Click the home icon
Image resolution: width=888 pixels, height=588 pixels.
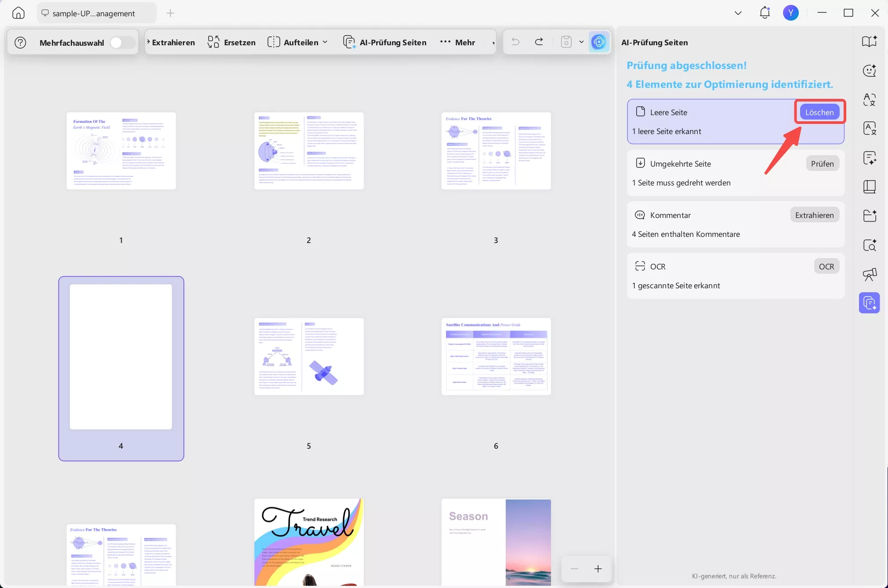coord(18,13)
